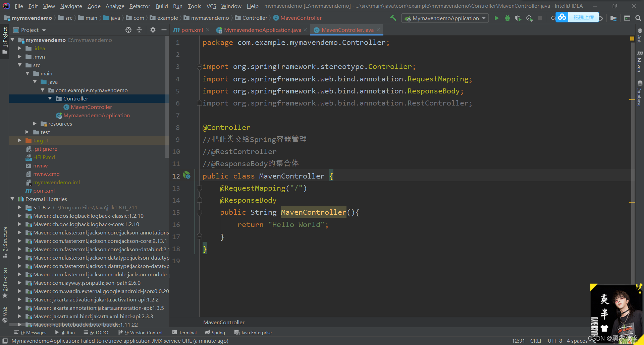Collapse the import fold marker on line 3
Viewport: 644px width, 345px height.
click(x=199, y=67)
